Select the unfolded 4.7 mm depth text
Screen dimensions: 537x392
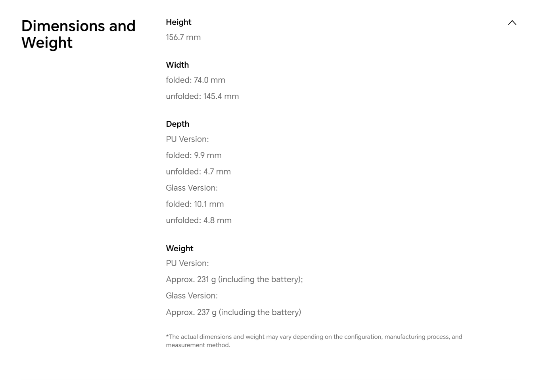coord(198,172)
